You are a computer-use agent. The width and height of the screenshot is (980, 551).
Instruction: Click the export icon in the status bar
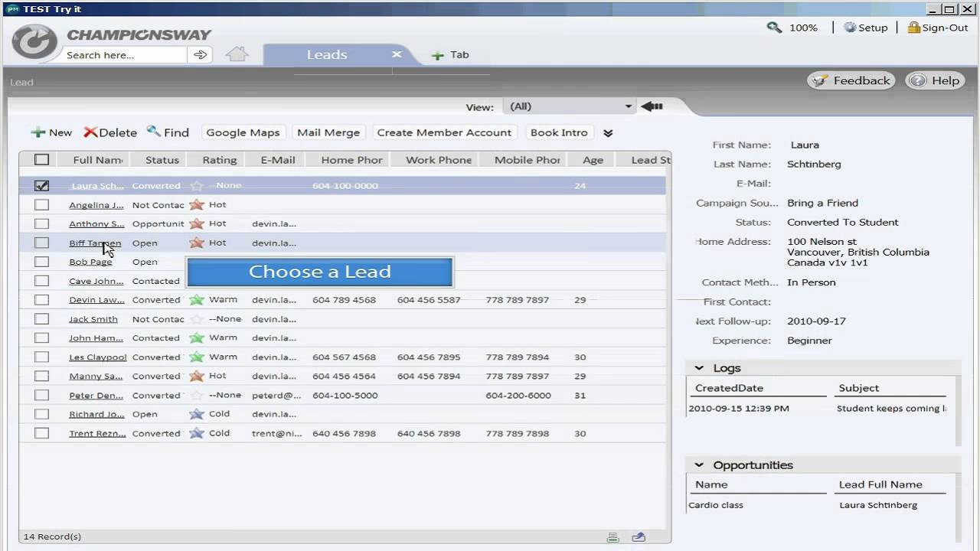639,537
